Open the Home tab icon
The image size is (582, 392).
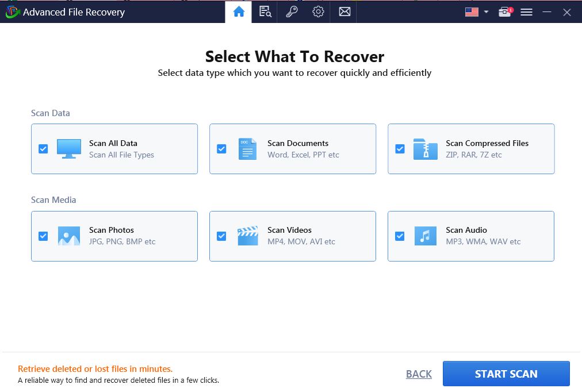pos(239,11)
